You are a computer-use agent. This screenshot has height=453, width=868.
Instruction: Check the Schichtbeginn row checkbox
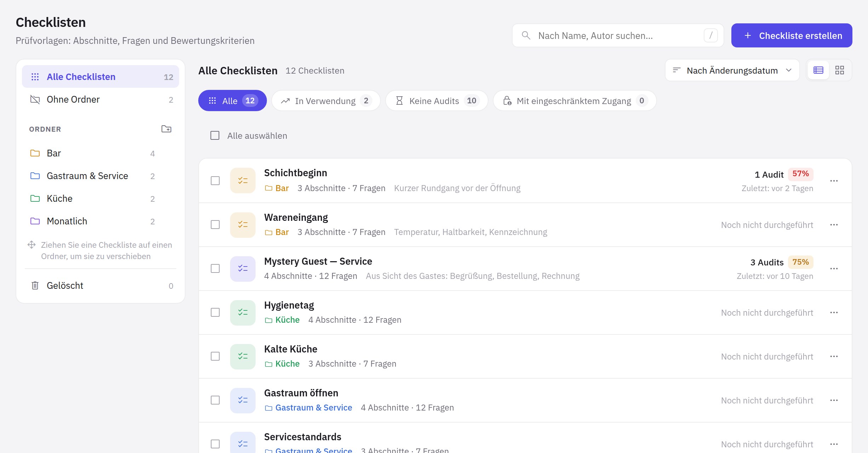point(215,180)
